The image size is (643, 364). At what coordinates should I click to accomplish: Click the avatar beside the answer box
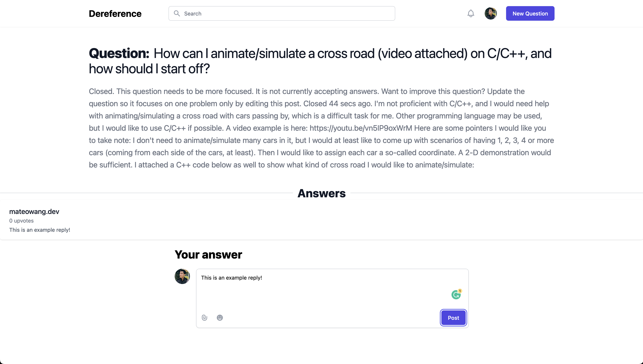(x=182, y=276)
